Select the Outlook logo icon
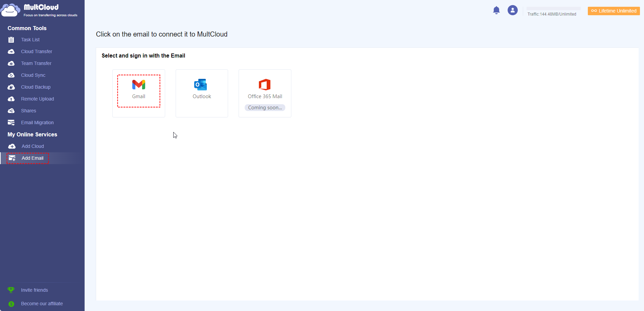The image size is (644, 311). coord(201,85)
